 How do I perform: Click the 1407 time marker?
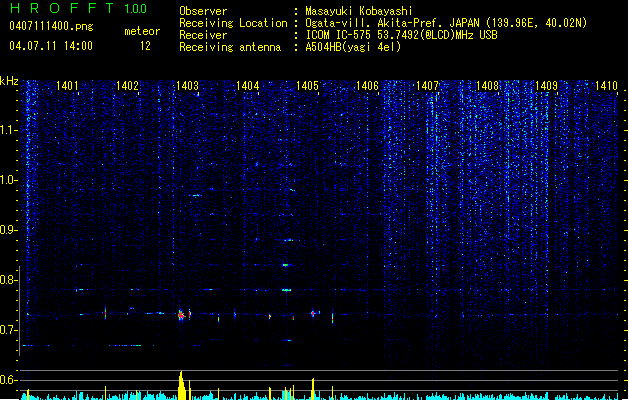pyautogui.click(x=427, y=85)
